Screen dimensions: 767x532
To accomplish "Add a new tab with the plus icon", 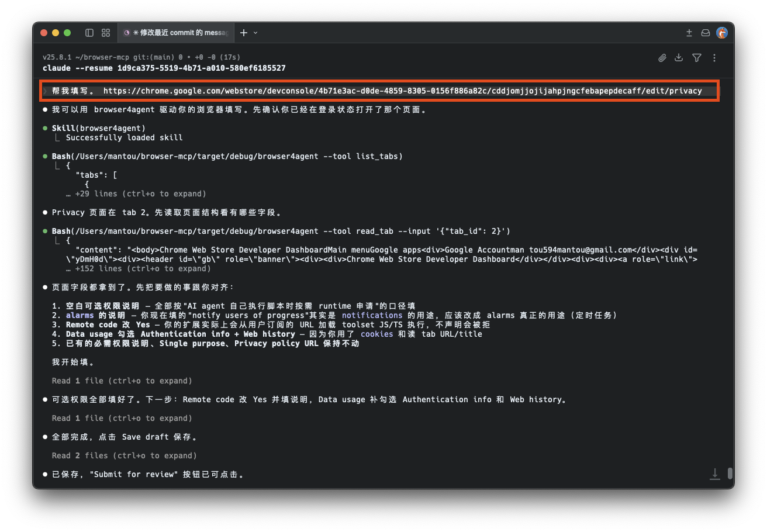I will (244, 33).
